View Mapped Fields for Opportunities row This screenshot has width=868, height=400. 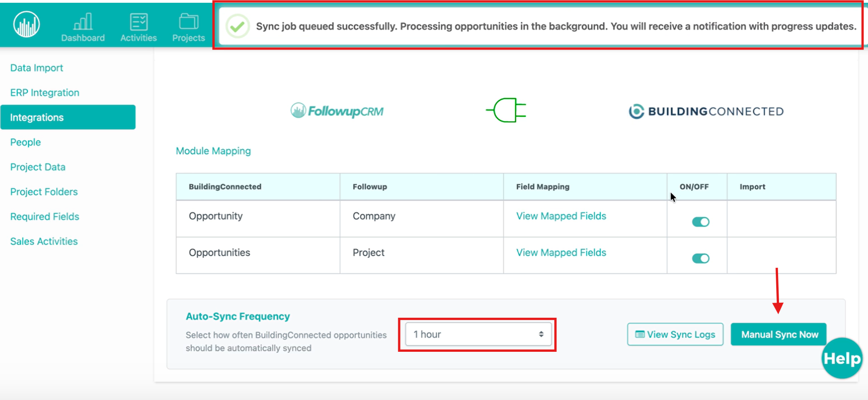(561, 253)
